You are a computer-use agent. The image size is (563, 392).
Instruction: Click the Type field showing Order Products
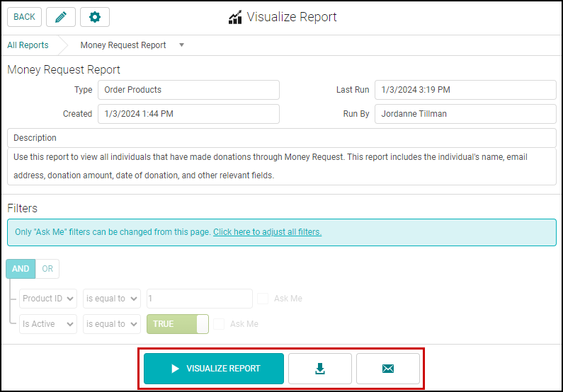(x=188, y=90)
